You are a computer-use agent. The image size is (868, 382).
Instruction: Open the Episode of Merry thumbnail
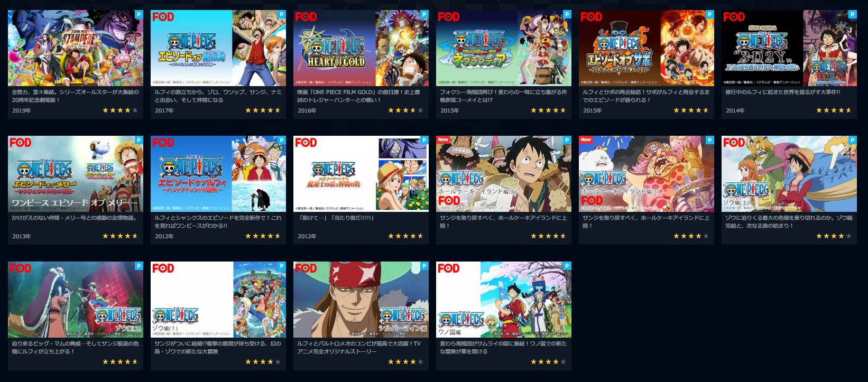[76, 174]
